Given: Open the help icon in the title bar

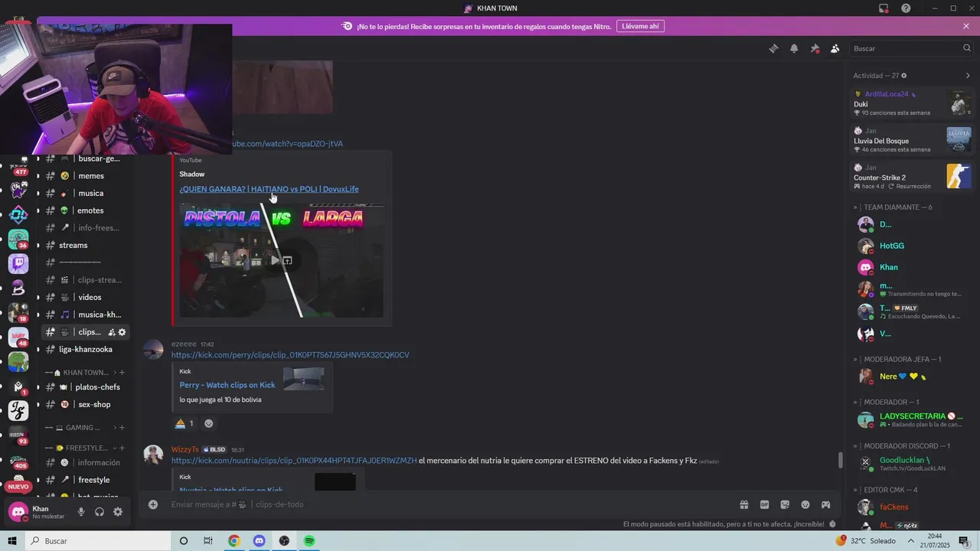Looking at the screenshot, I should tap(906, 8).
